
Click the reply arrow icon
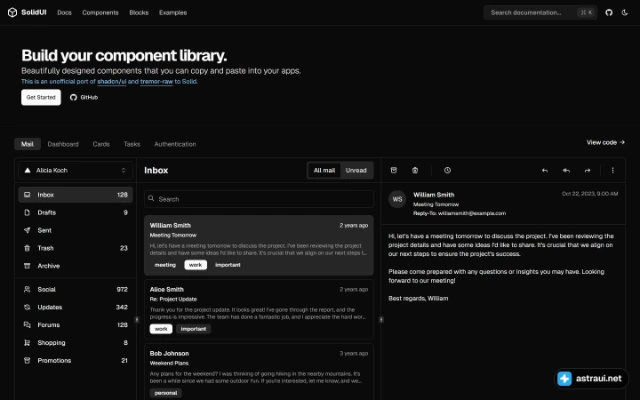[544, 170]
